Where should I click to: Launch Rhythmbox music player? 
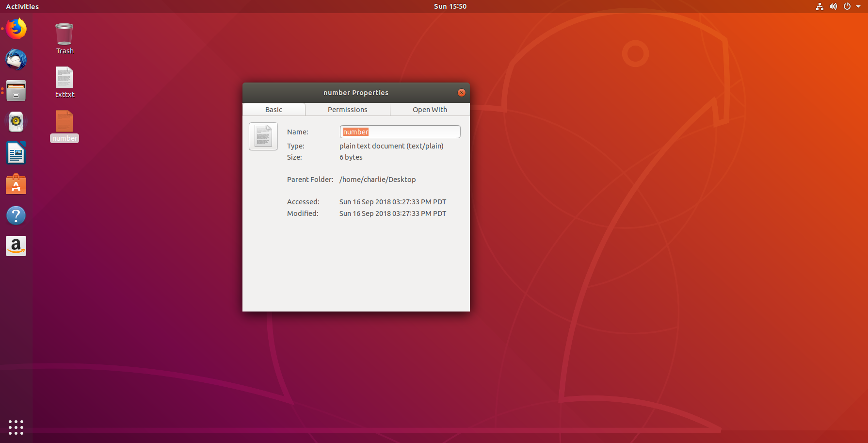pos(16,122)
